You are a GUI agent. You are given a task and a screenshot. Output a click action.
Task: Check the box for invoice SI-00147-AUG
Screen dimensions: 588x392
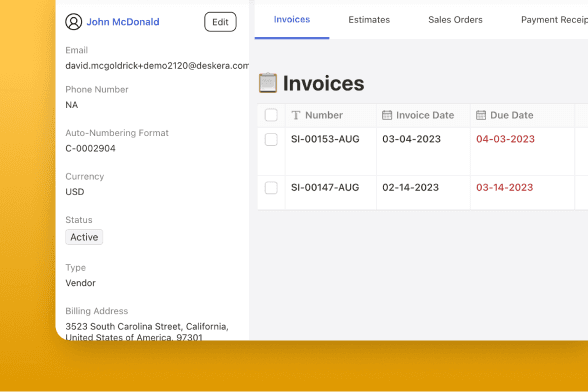271,188
